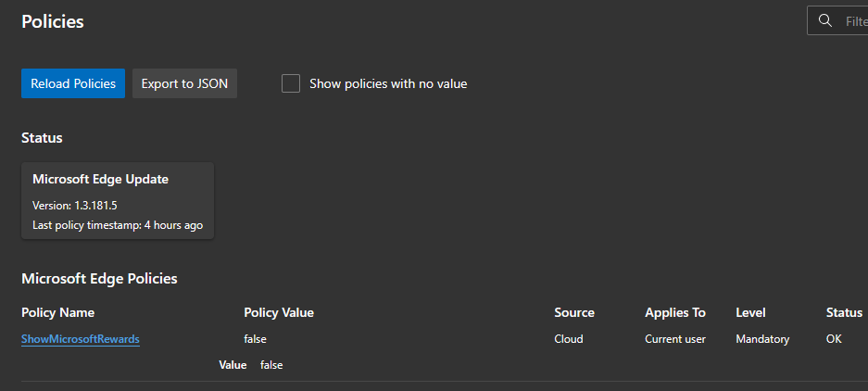The height and width of the screenshot is (391, 868).
Task: Click the Source column header
Action: tap(574, 312)
